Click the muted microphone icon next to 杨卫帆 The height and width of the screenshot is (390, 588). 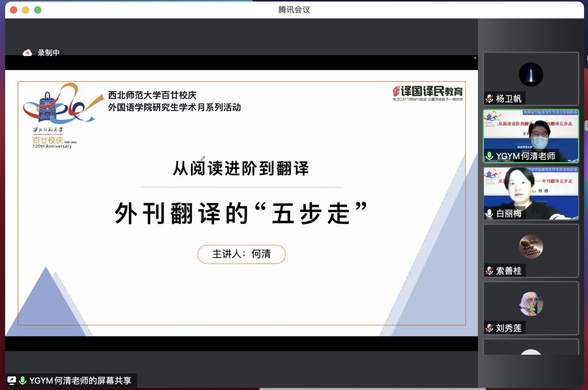pyautogui.click(x=489, y=99)
